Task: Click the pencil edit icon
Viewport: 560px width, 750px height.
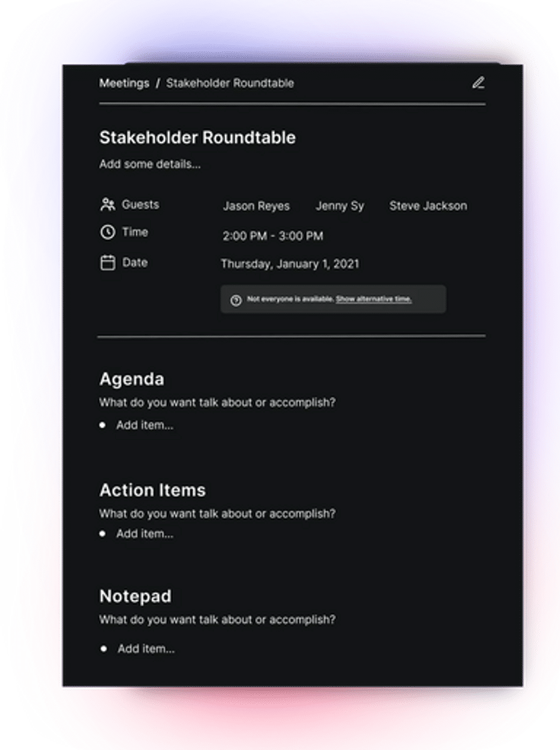Action: click(478, 83)
